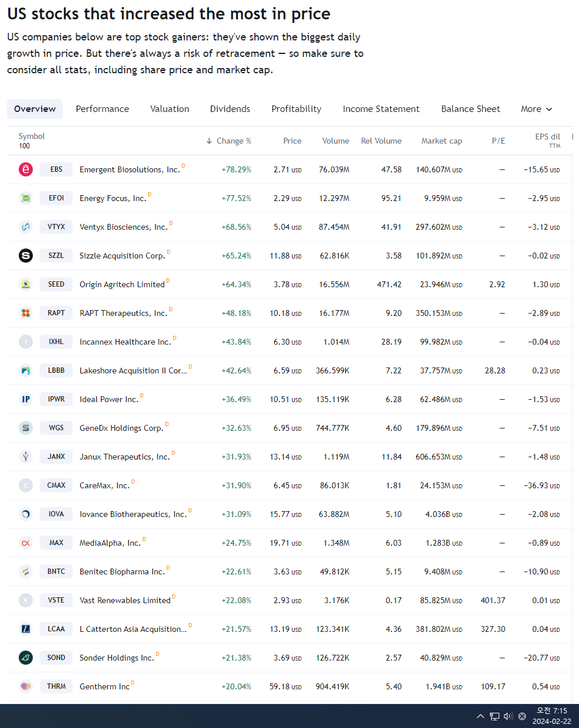579x728 pixels.
Task: Sort by the EPS dil TTM header
Action: (x=547, y=140)
